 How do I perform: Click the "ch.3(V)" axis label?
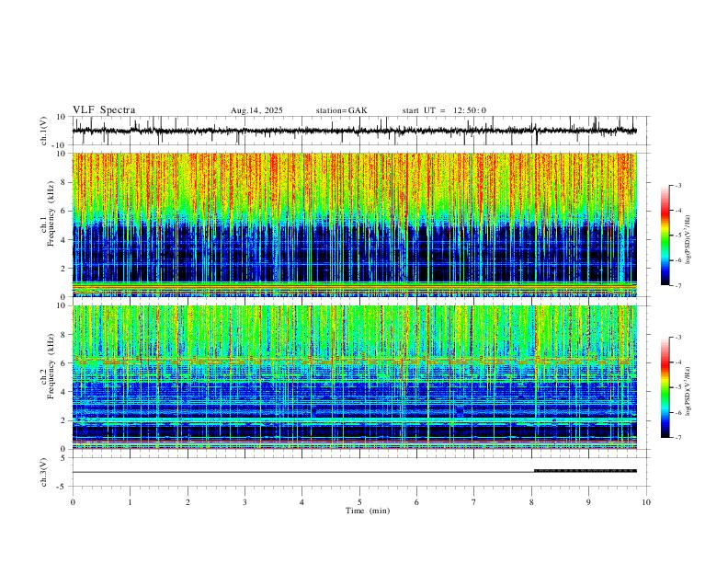click(x=44, y=472)
